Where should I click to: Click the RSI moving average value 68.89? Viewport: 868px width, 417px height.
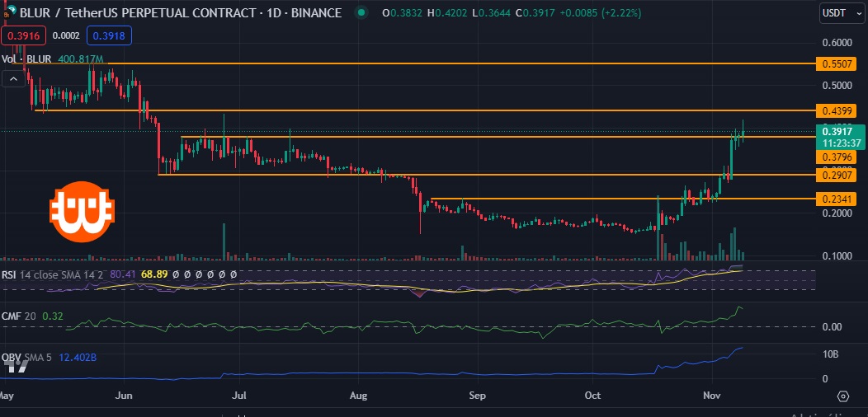154,274
